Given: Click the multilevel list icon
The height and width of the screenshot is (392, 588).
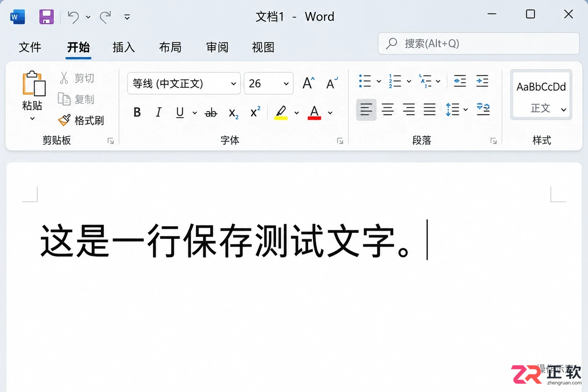Looking at the screenshot, I should tap(425, 81).
